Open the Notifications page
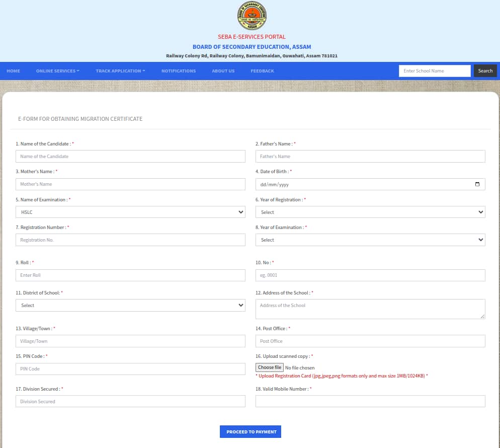500x448 pixels. tap(179, 71)
